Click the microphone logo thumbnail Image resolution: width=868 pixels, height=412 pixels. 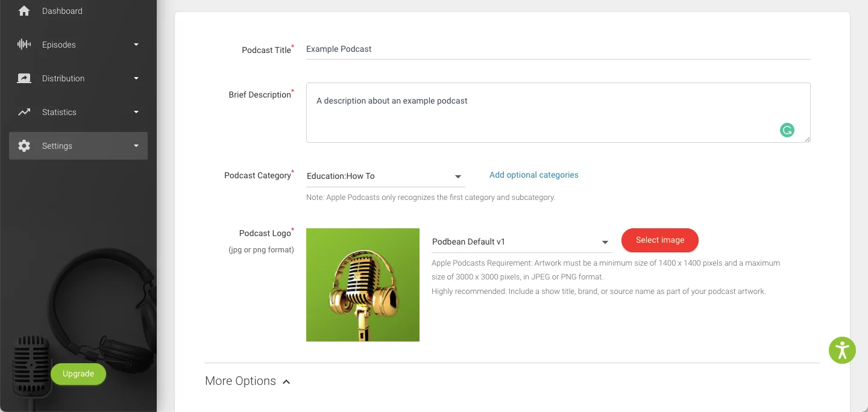pyautogui.click(x=362, y=284)
